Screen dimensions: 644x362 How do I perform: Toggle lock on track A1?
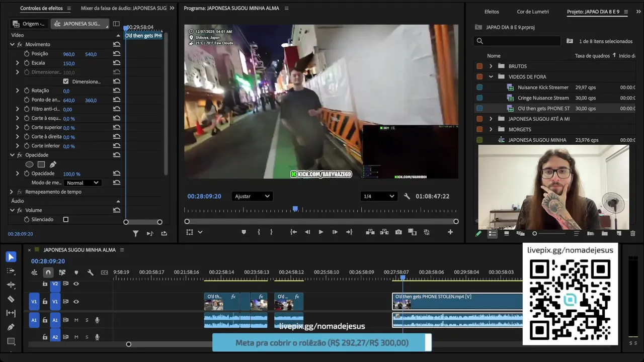pos(45,320)
